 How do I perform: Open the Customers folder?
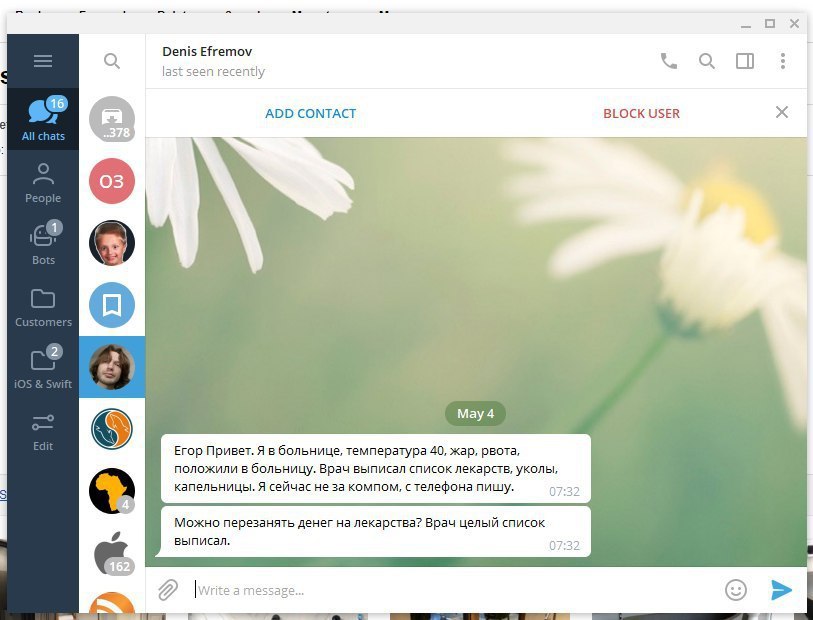[x=43, y=307]
